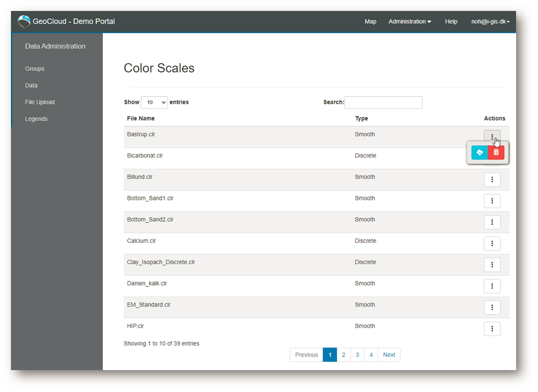Click the blue cloud download icon
Viewport: 538px width, 392px height.
(x=480, y=152)
